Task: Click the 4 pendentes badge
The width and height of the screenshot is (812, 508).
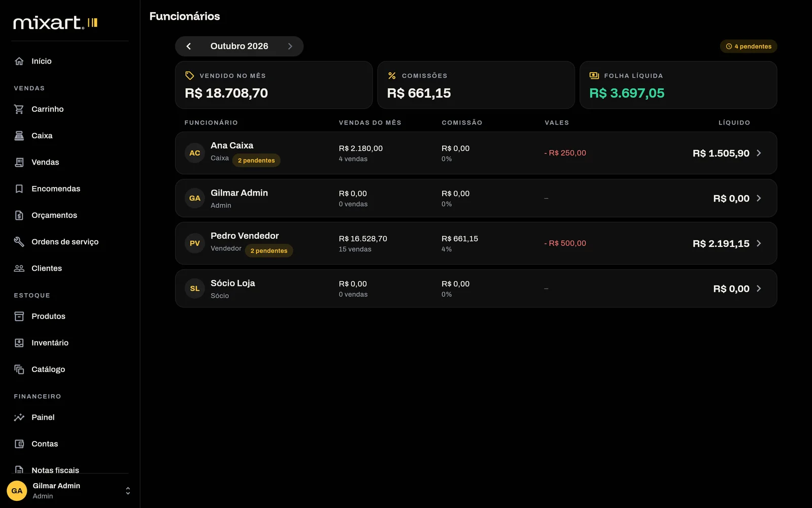Action: click(749, 46)
